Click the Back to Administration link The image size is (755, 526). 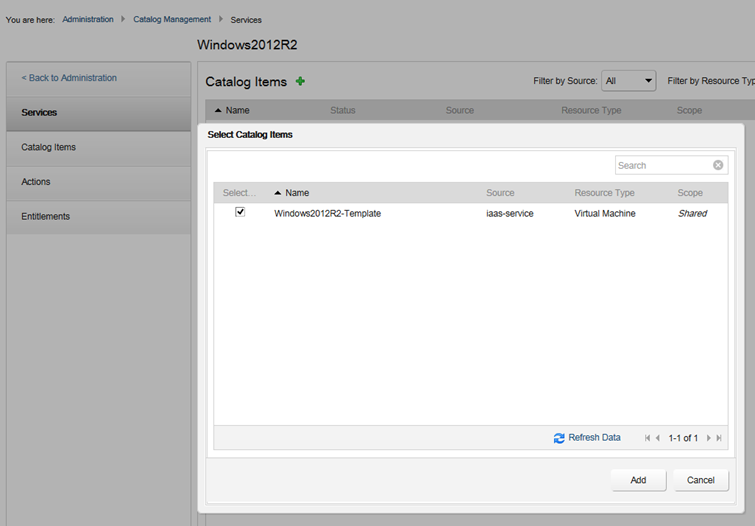tap(69, 78)
